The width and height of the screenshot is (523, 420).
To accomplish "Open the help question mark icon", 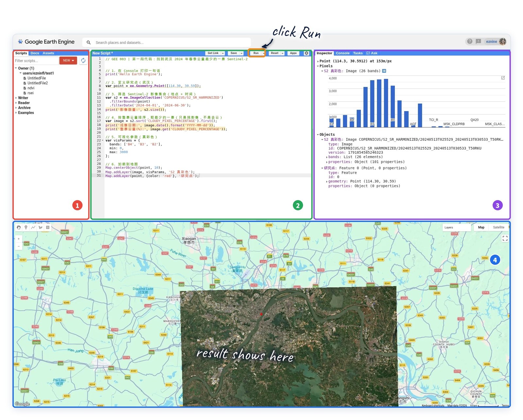I will (470, 41).
